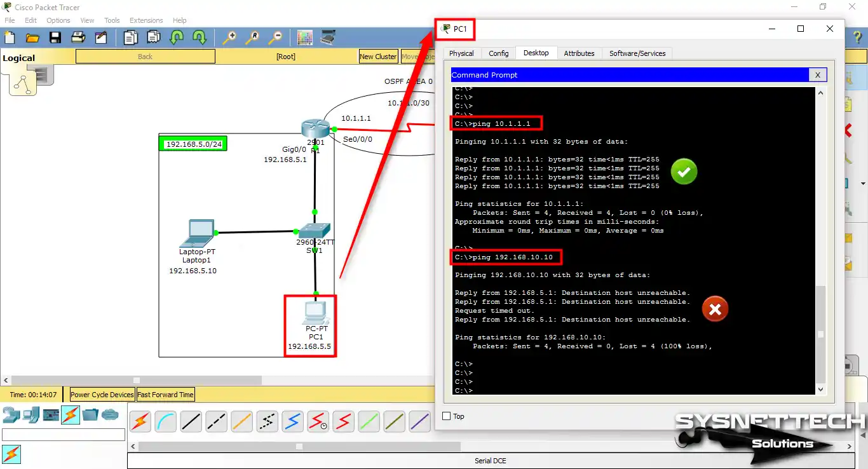Launch the Activity Wizard icon

tap(101, 37)
